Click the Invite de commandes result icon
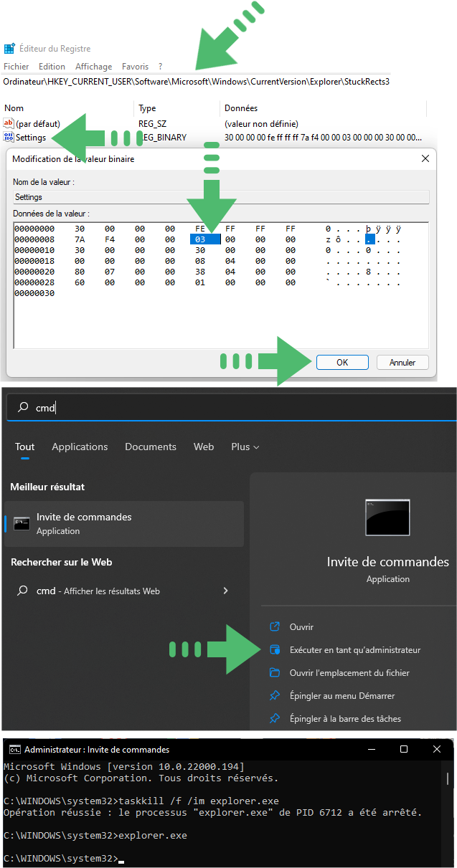Image resolution: width=457 pixels, height=868 pixels. 22,523
